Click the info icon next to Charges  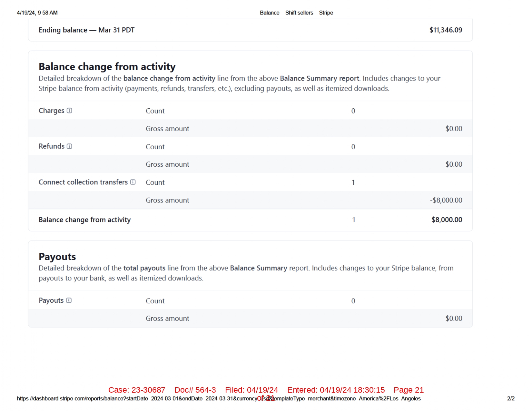click(69, 111)
